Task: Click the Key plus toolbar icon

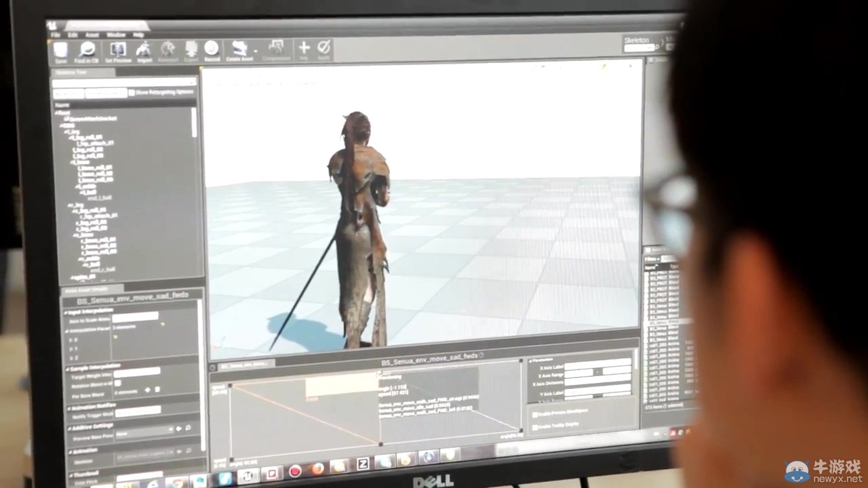Action: (304, 49)
